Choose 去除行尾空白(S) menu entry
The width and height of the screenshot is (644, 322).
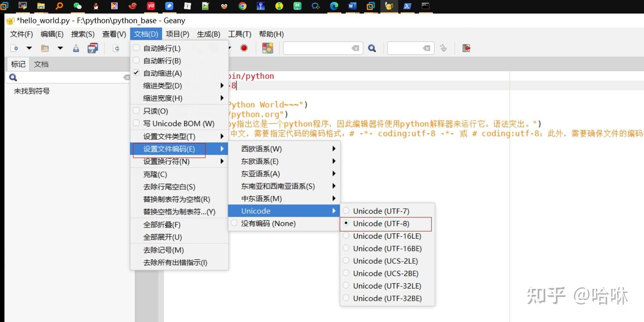(179, 187)
